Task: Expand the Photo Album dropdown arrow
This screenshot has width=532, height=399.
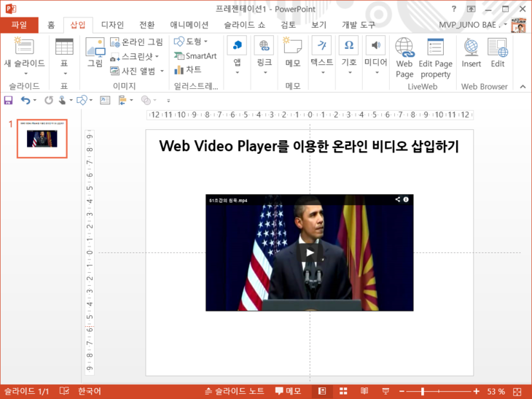Action: click(162, 71)
